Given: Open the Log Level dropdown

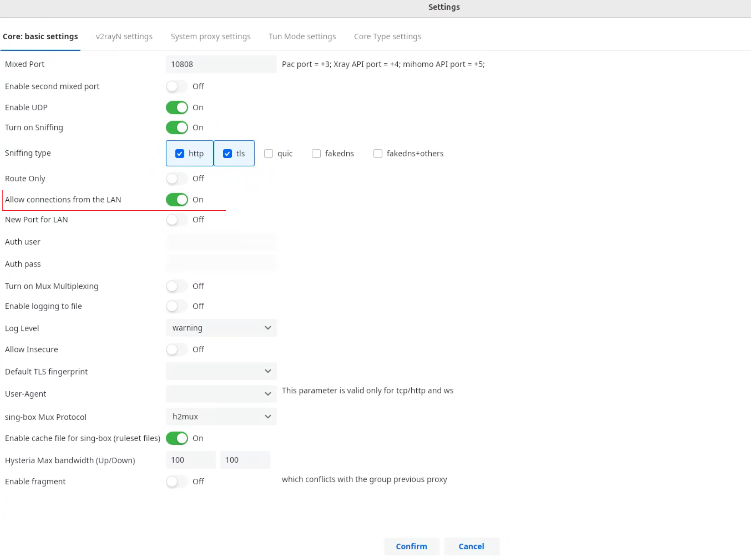Looking at the screenshot, I should click(x=221, y=328).
